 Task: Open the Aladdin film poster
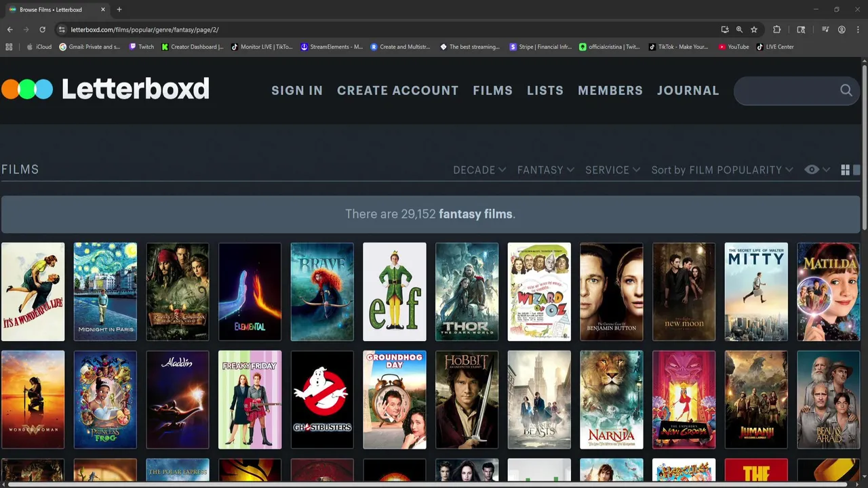click(x=178, y=400)
